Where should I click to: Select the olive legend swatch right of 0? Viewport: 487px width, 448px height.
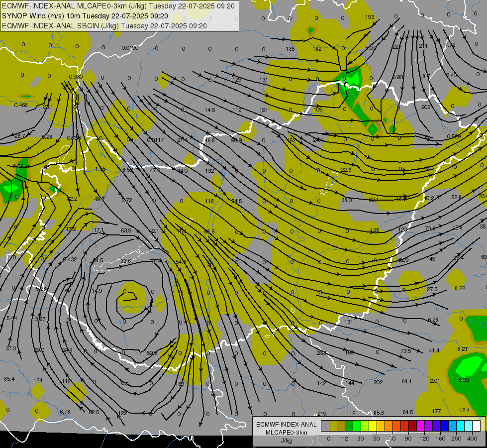(333, 426)
